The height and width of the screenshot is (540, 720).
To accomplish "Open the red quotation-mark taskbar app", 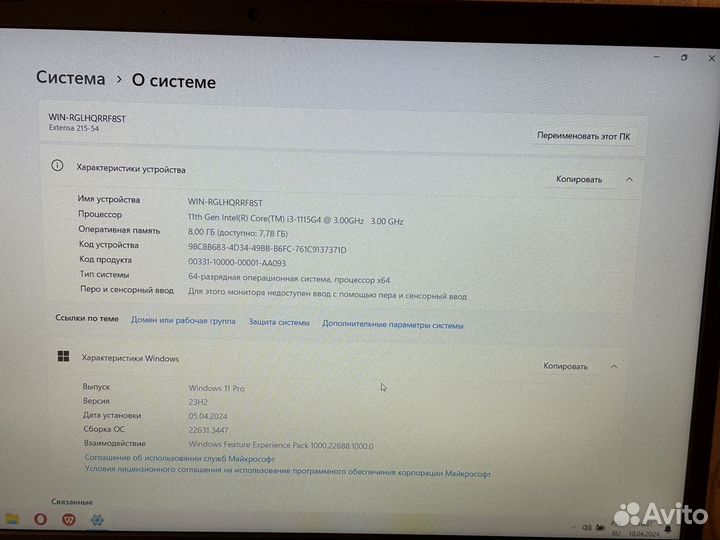I will point(69,520).
